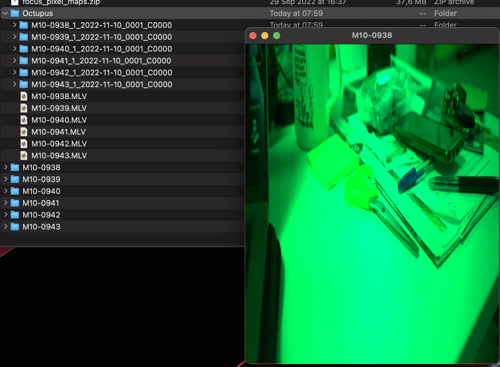Select file name M10-0939.MLV
This screenshot has height=367, width=500.
[59, 108]
